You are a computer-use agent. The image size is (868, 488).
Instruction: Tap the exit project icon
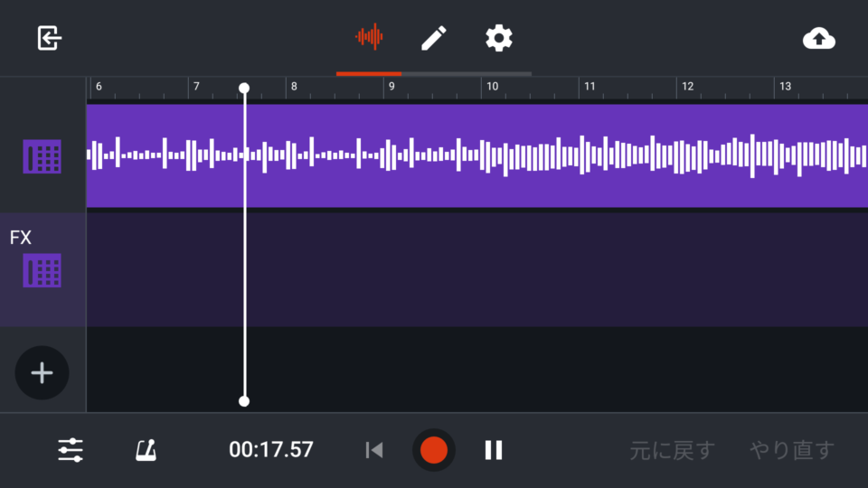[49, 38]
